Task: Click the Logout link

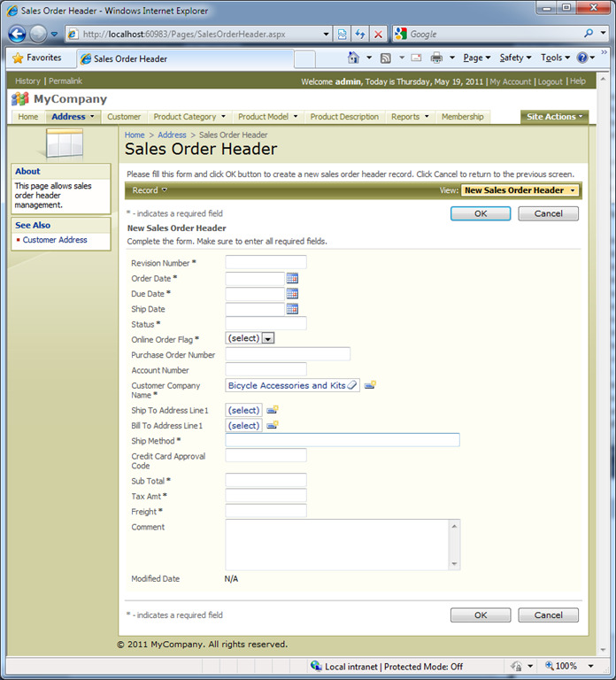Action: pos(550,81)
